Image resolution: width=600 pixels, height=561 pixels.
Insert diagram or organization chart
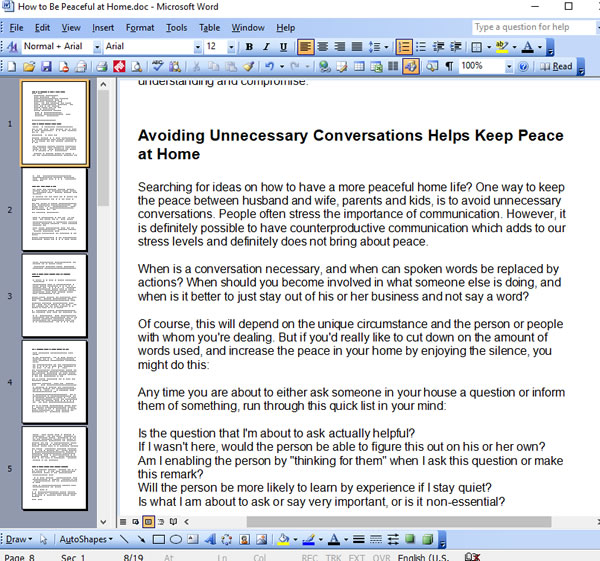click(227, 540)
